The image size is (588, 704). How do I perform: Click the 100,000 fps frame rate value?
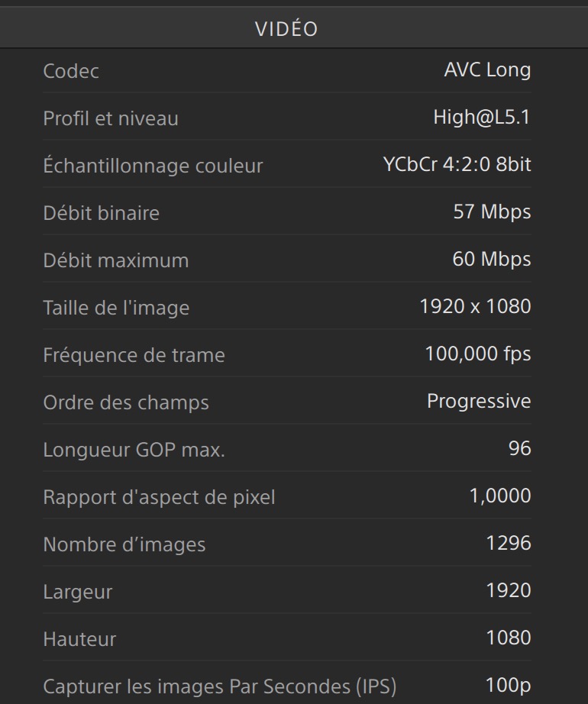tap(478, 355)
